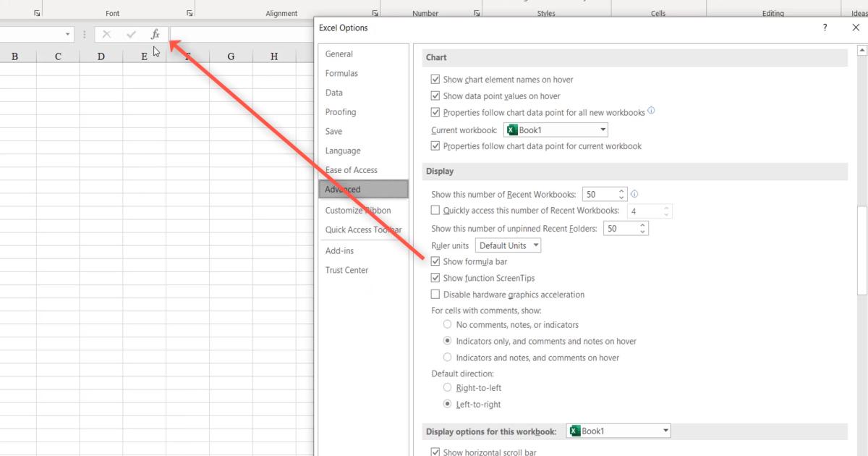Image resolution: width=868 pixels, height=456 pixels.
Task: Uncheck the Show formula bar option
Action: [435, 261]
